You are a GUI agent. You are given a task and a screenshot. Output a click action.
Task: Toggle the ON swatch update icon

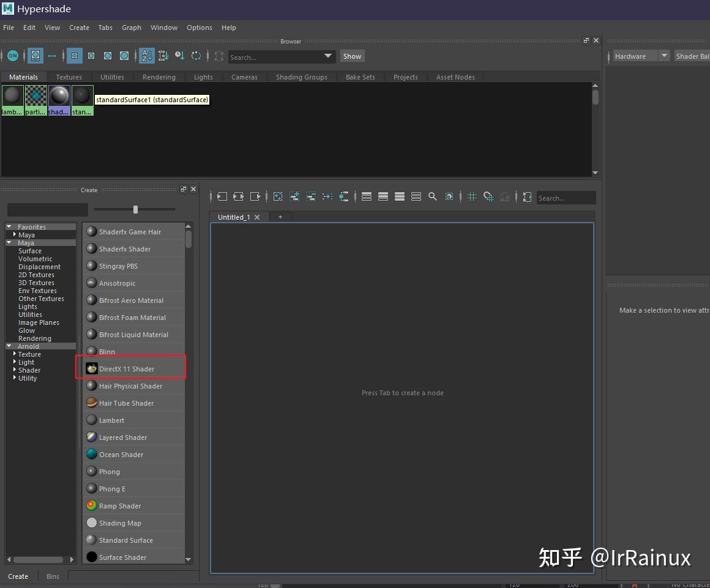(x=13, y=56)
